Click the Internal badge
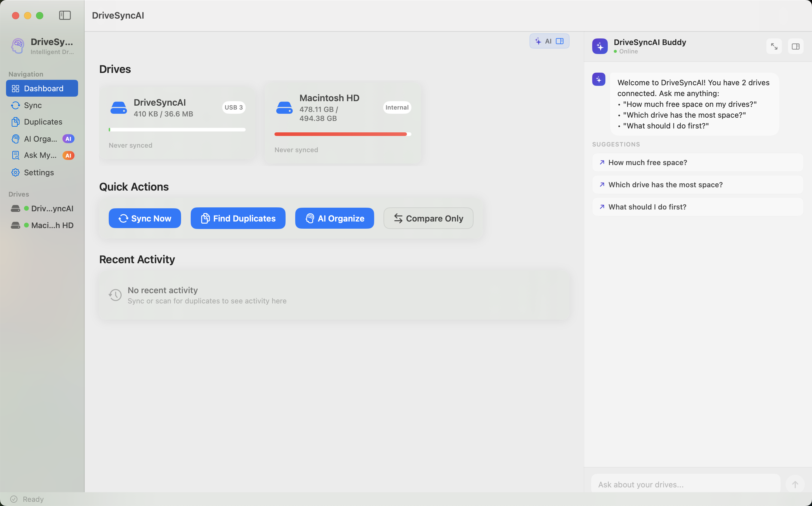This screenshot has width=812, height=506. 397,107
